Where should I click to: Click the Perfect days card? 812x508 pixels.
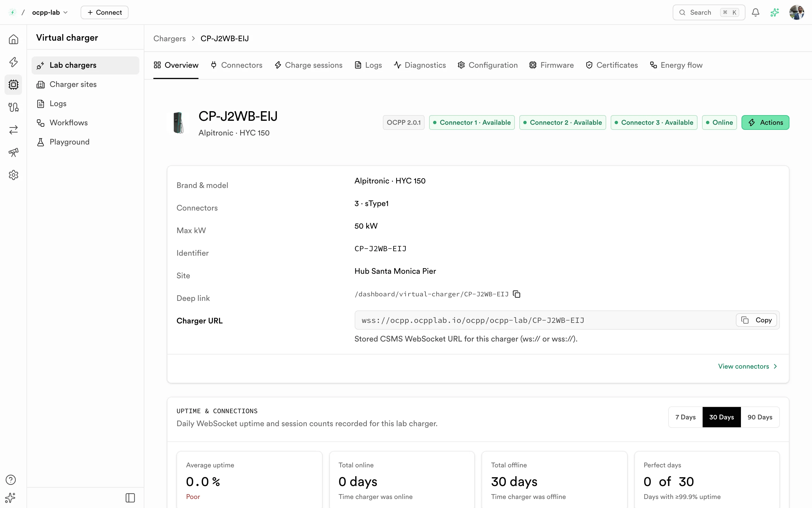pyautogui.click(x=707, y=479)
